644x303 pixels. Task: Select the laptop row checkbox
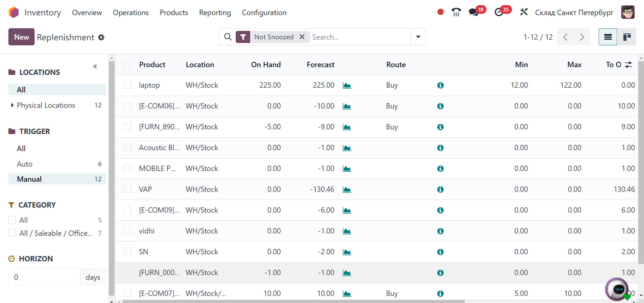128,85
